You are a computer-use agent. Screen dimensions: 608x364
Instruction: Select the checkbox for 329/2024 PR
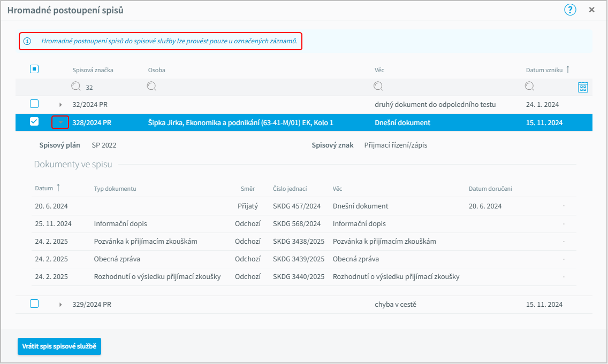coord(34,304)
